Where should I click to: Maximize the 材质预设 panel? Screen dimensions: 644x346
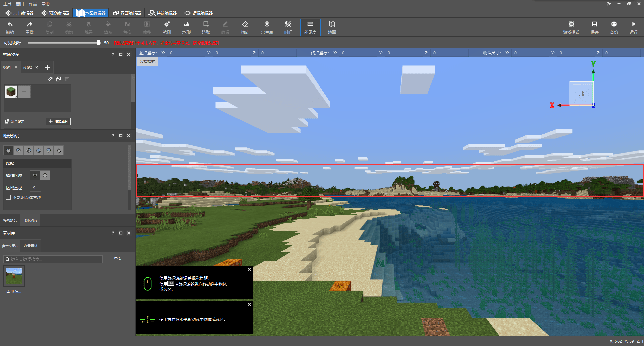(x=121, y=54)
